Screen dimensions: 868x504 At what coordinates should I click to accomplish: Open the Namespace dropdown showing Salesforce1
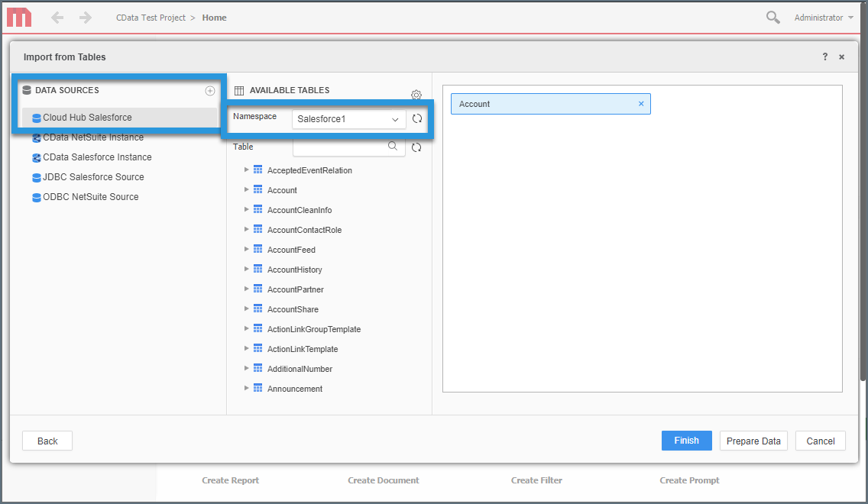point(348,118)
